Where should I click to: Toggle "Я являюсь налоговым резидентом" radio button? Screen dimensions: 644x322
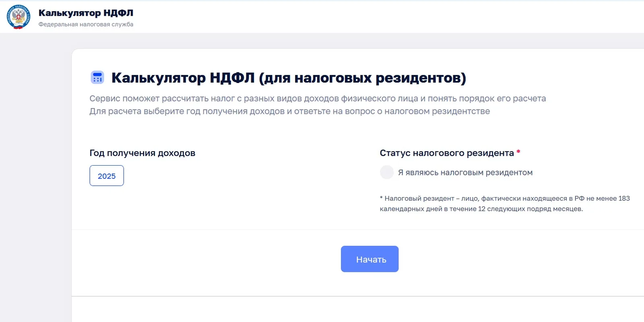387,172
